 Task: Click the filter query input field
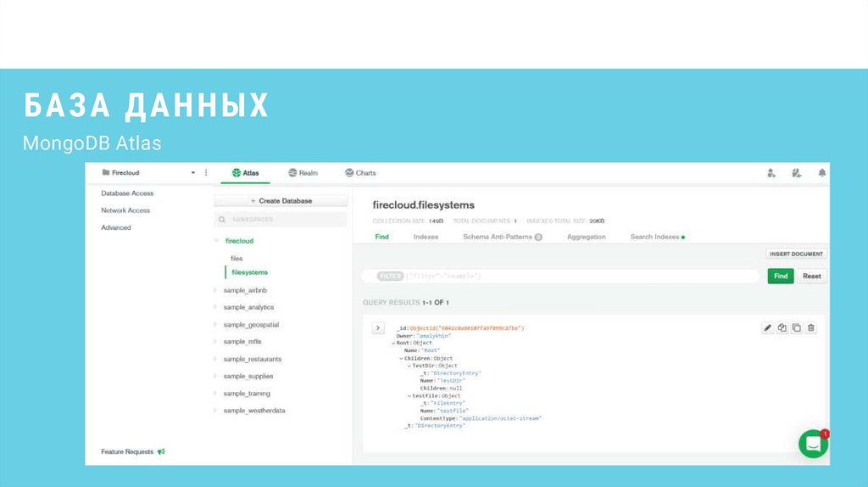point(576,276)
